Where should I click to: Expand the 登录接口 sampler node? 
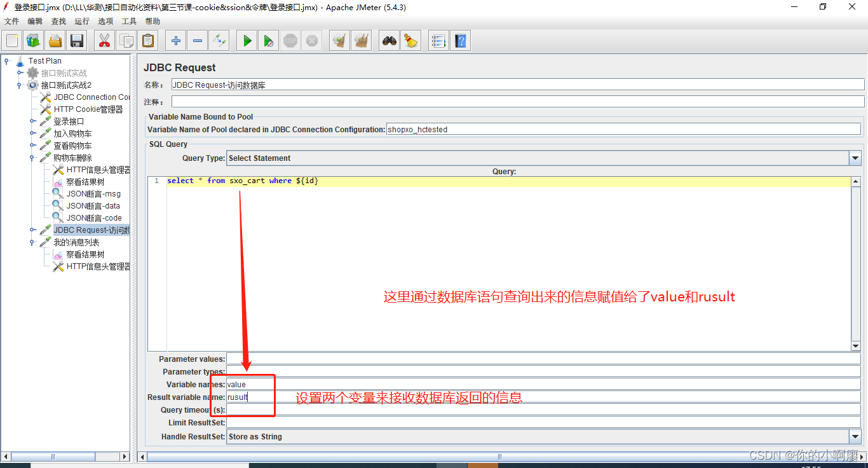32,121
